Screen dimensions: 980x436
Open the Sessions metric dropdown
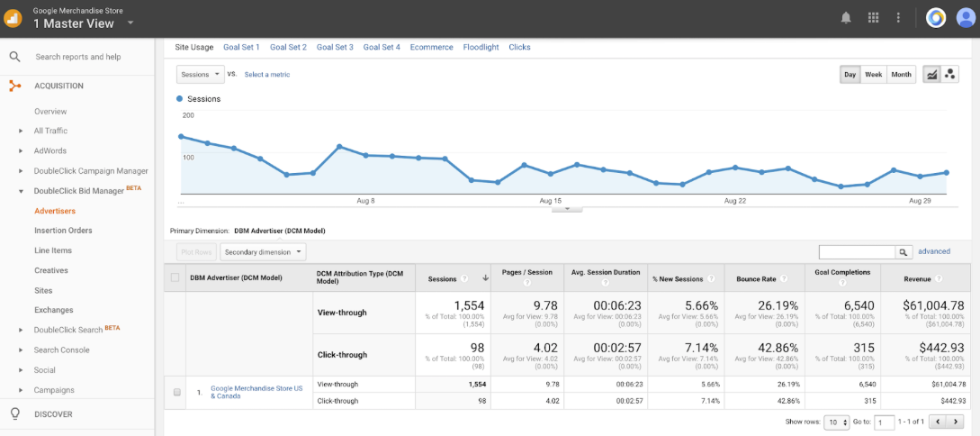199,75
